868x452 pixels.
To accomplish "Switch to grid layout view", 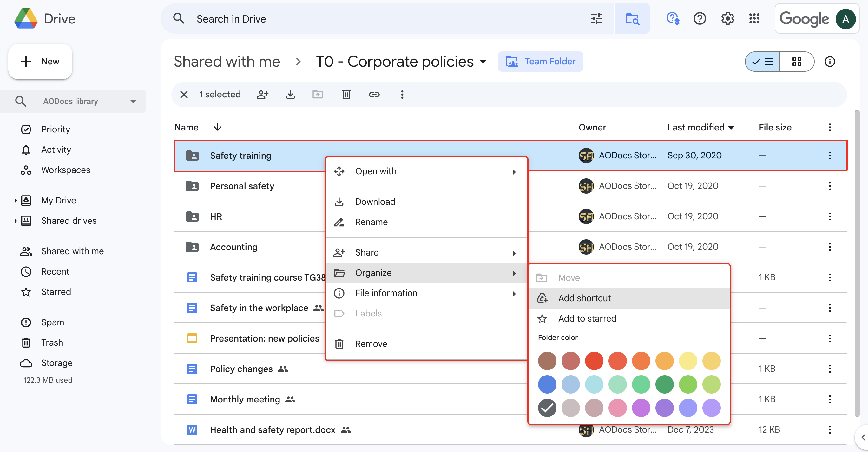I will (x=797, y=61).
